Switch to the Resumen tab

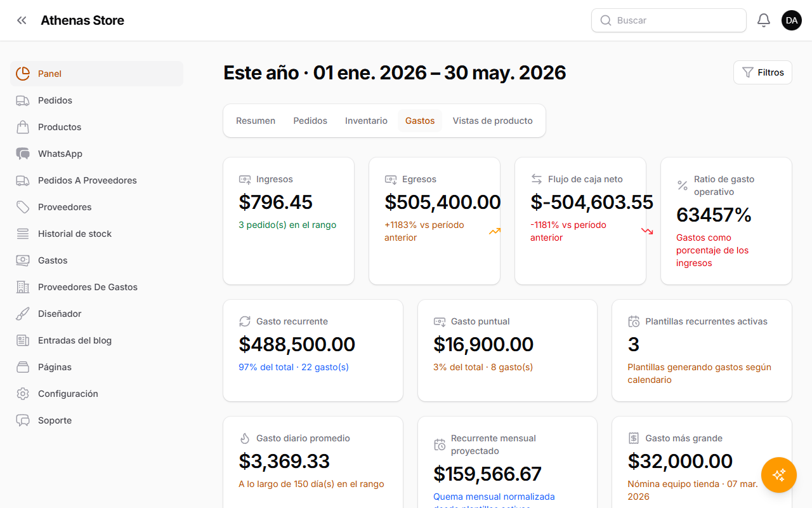(256, 121)
